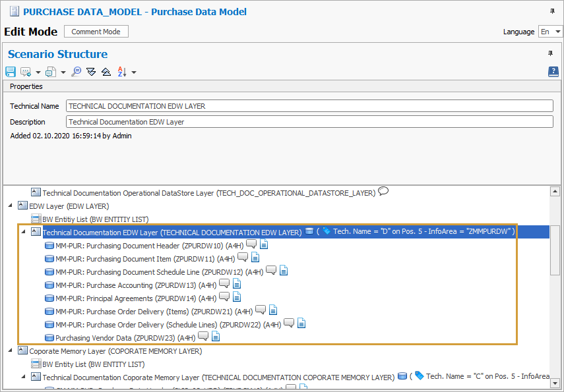Click the copy scenario icon
This screenshot has height=392, width=564.
click(x=51, y=72)
